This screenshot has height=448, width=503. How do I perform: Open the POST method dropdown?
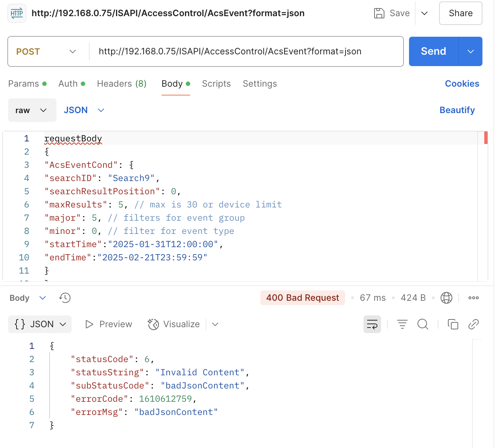[46, 51]
